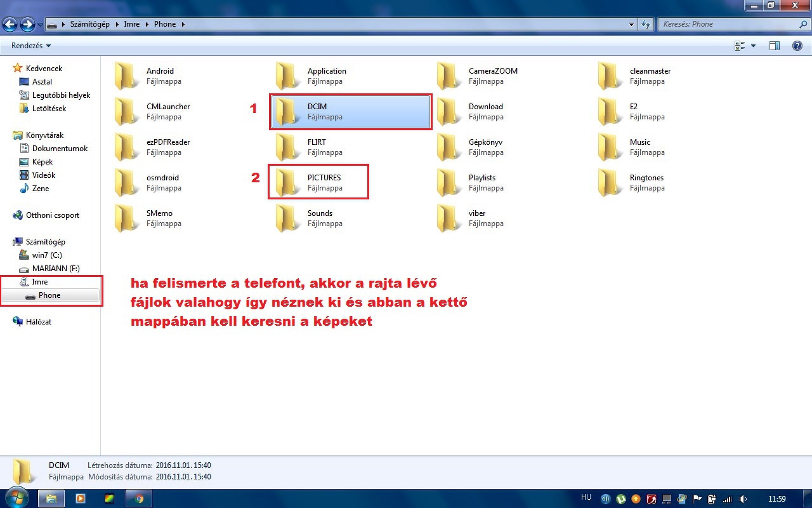Select the Sounds folder

[x=311, y=218]
